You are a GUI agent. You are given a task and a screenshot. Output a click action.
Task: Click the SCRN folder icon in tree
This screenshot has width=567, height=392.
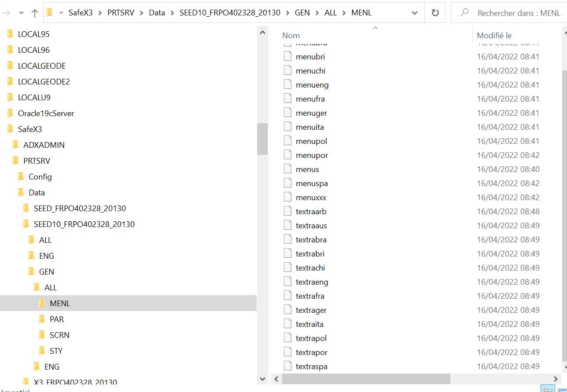coord(42,335)
